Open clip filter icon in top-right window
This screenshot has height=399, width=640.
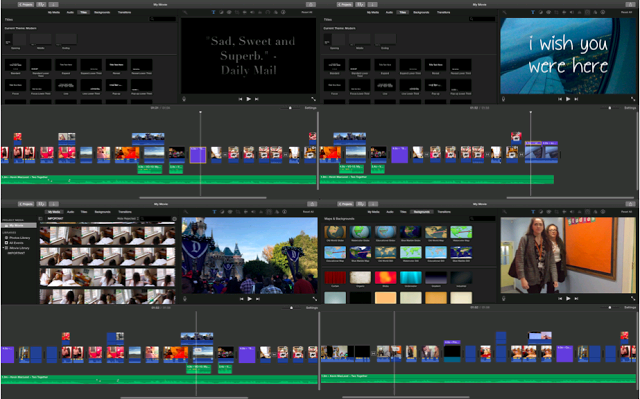click(x=595, y=12)
